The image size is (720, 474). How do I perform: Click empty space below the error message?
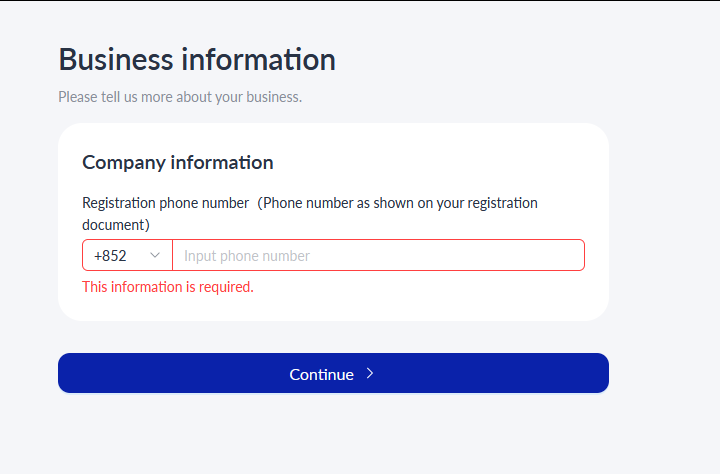coord(333,308)
